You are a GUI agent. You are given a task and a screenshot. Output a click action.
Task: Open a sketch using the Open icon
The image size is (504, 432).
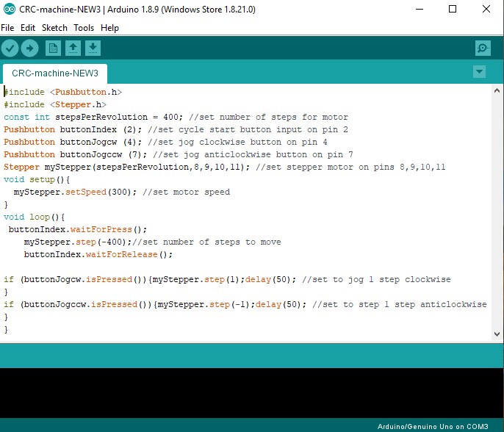(73, 48)
